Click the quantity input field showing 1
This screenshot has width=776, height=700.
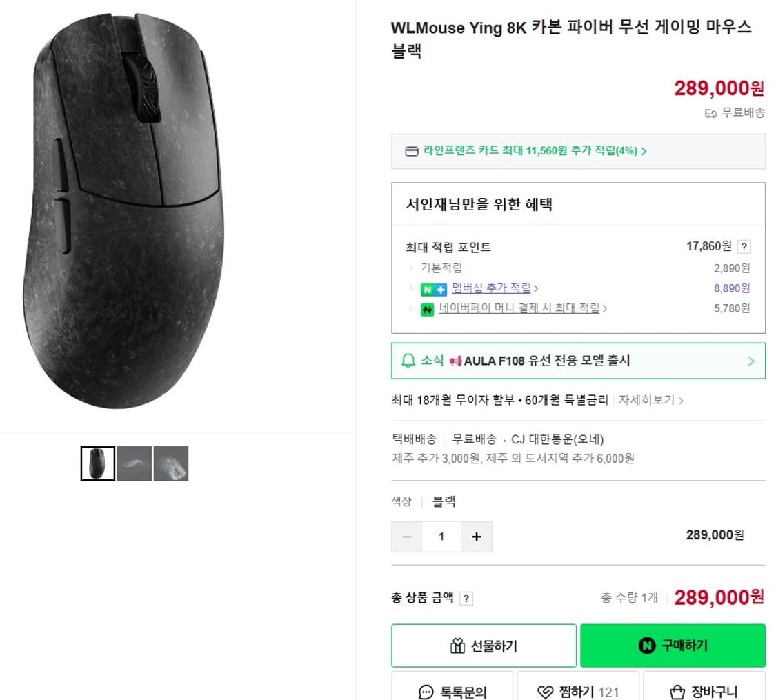(x=441, y=537)
